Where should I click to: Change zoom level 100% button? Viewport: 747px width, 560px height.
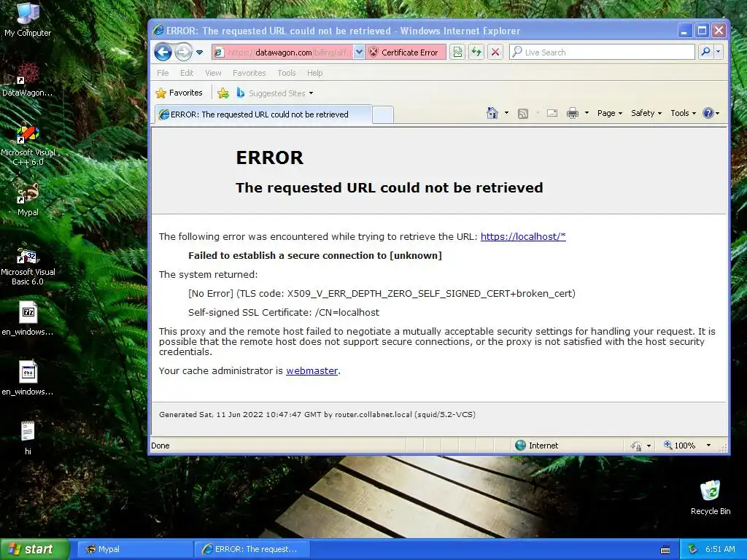click(680, 446)
